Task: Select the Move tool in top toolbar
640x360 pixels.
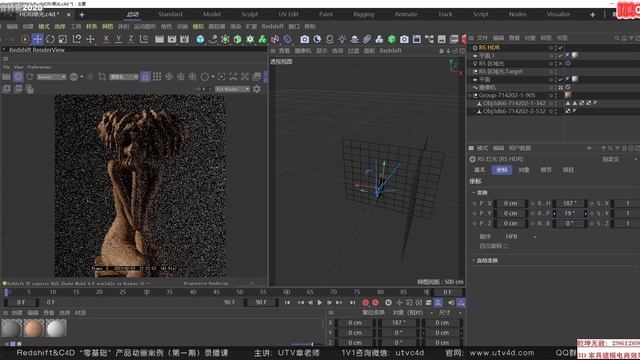Action: coord(38,39)
